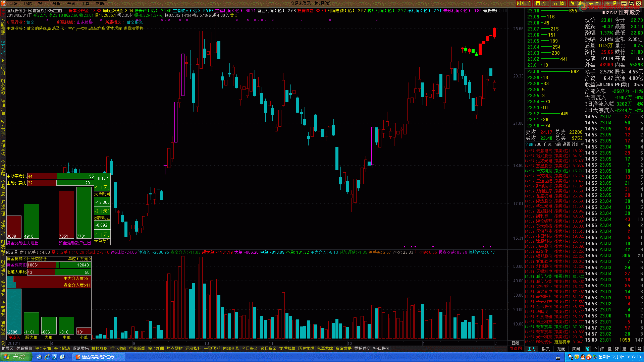Switch to the 热点题材 bottom tab
The width and height of the screenshot is (644, 362).
point(174,349)
